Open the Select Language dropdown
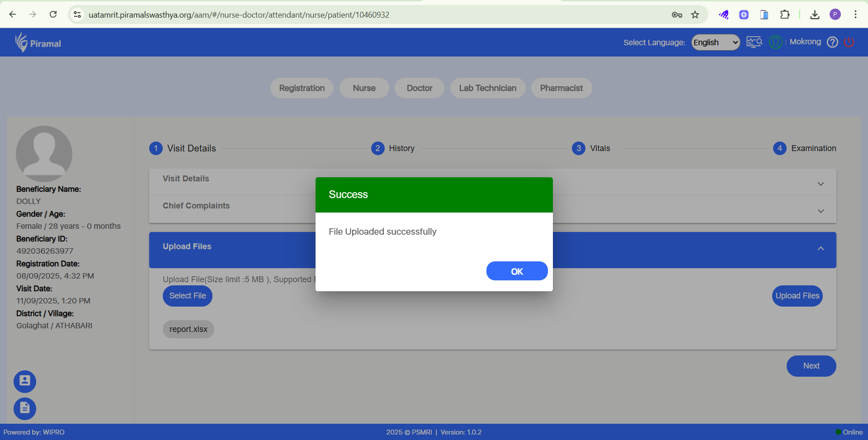The width and height of the screenshot is (868, 440). tap(716, 43)
